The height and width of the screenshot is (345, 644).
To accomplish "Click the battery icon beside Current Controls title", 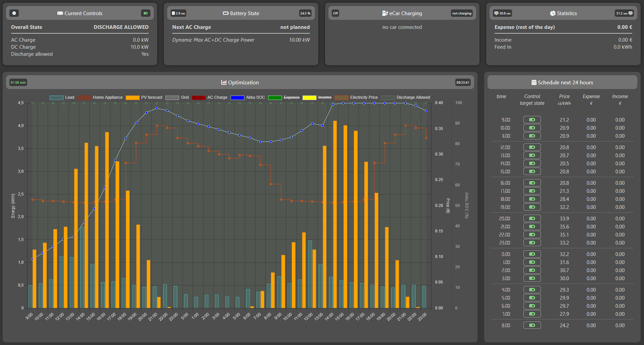I will click(x=60, y=13).
